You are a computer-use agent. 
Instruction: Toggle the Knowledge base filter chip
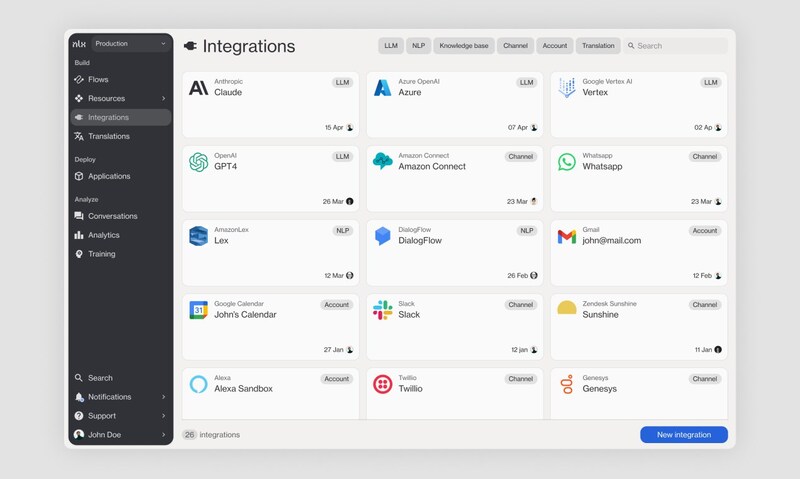click(x=463, y=46)
